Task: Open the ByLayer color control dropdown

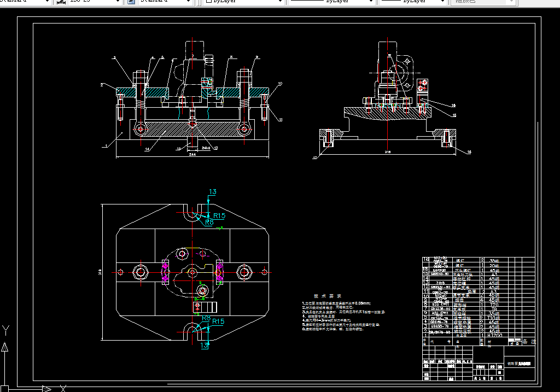Action: 280,2
